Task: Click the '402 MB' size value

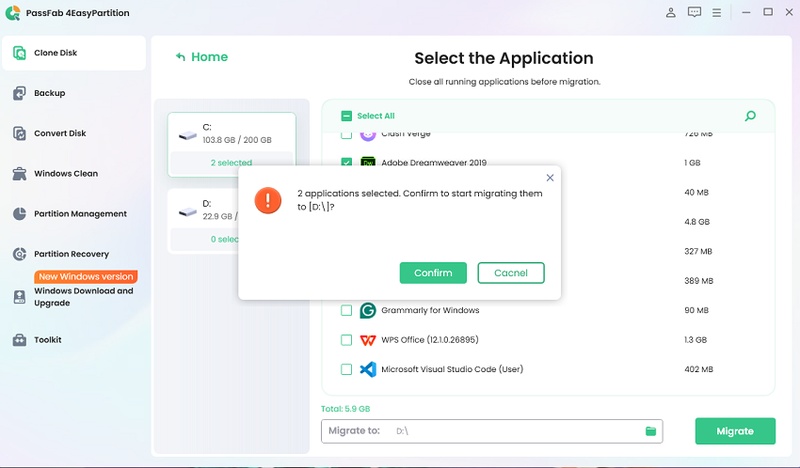Action: click(x=698, y=369)
